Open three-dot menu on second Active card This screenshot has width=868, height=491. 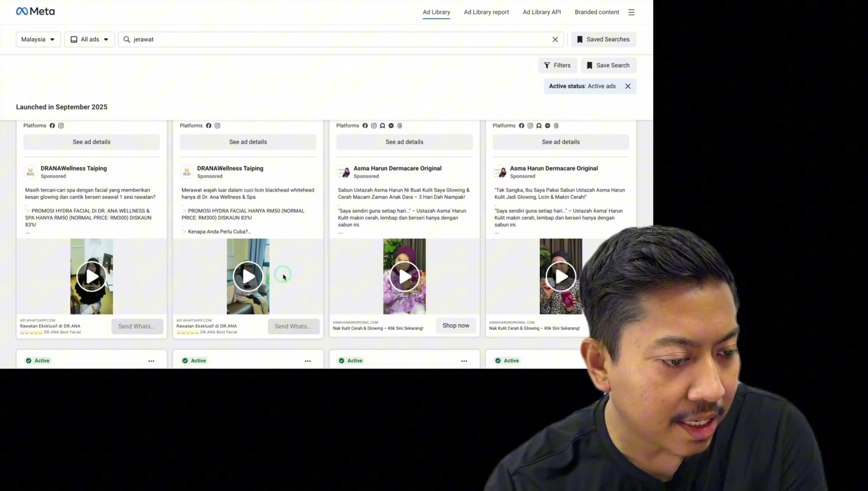point(308,361)
